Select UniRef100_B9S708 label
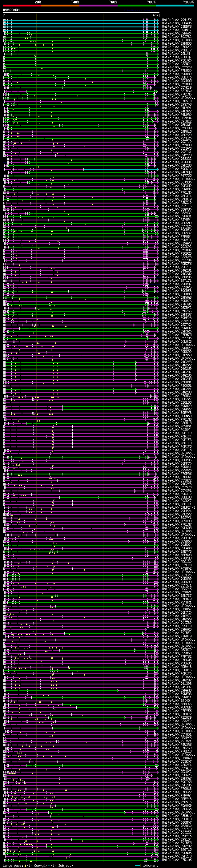This screenshot has width=197, height=868. click(x=177, y=104)
